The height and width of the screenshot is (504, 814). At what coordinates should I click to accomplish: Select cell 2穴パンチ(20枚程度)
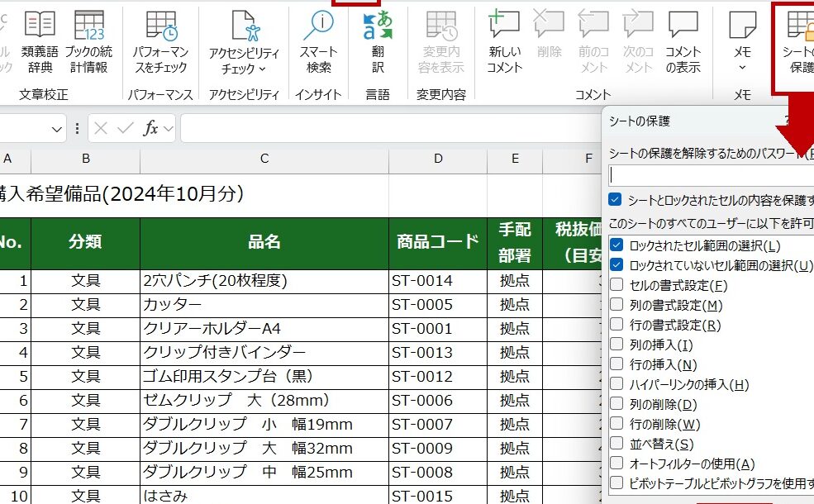[264, 281]
